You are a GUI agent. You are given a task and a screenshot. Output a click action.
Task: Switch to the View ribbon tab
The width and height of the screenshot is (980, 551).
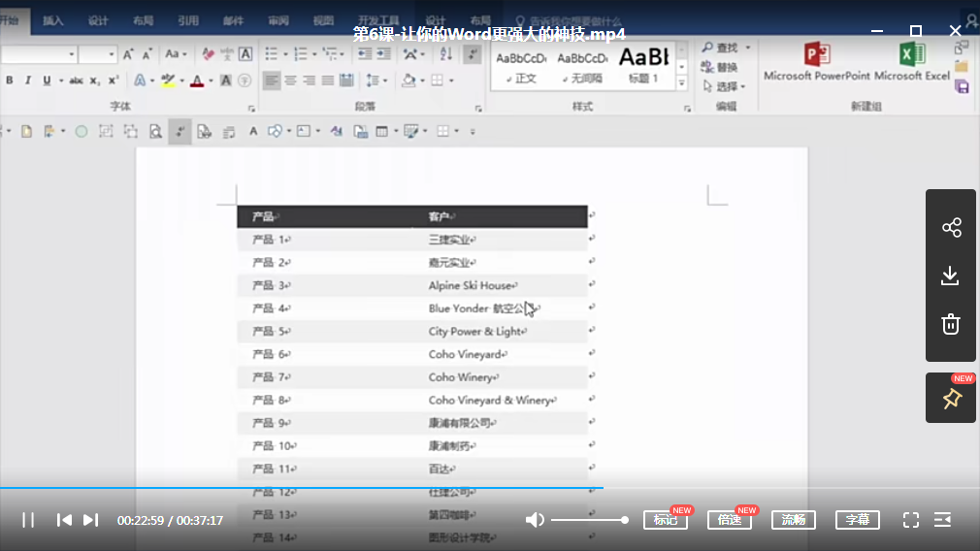[x=323, y=20]
